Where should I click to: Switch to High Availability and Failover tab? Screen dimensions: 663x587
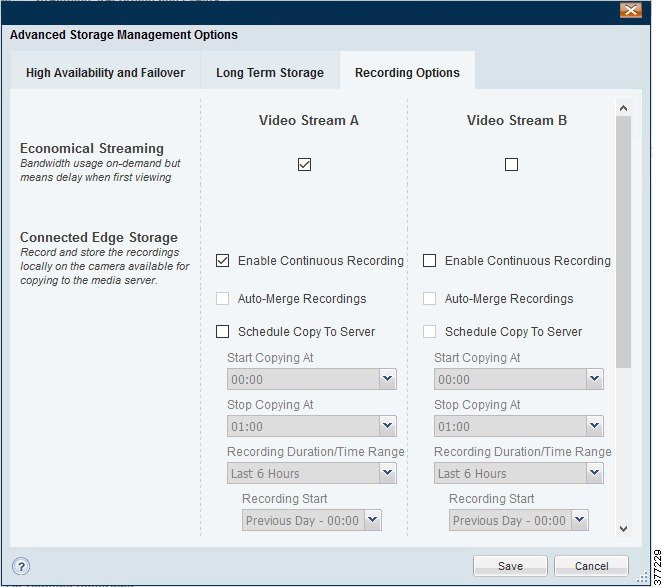[105, 73]
